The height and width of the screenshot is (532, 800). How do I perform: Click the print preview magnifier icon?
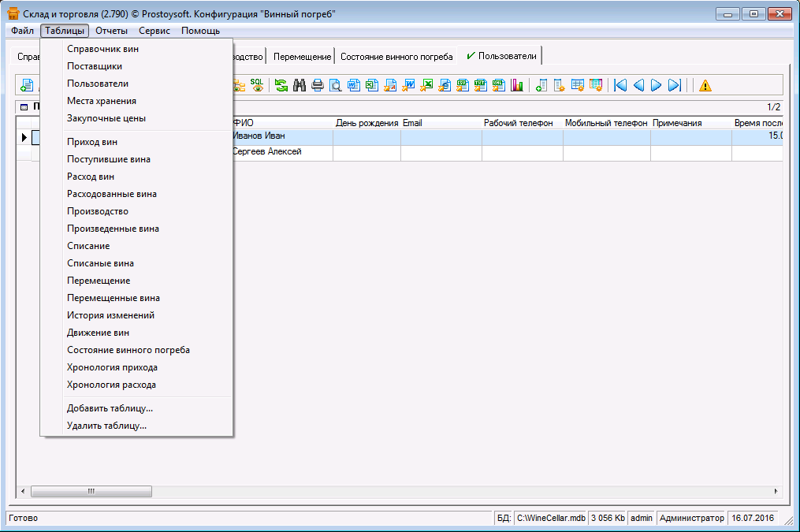click(x=336, y=85)
